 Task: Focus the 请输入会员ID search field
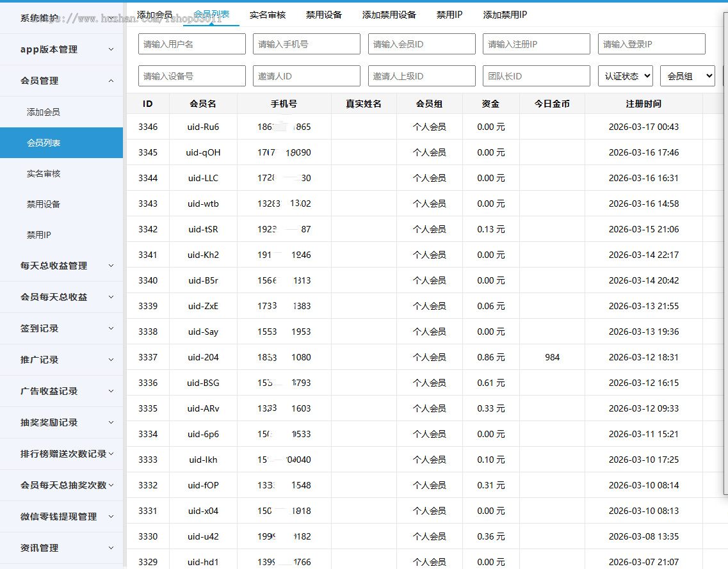(421, 44)
